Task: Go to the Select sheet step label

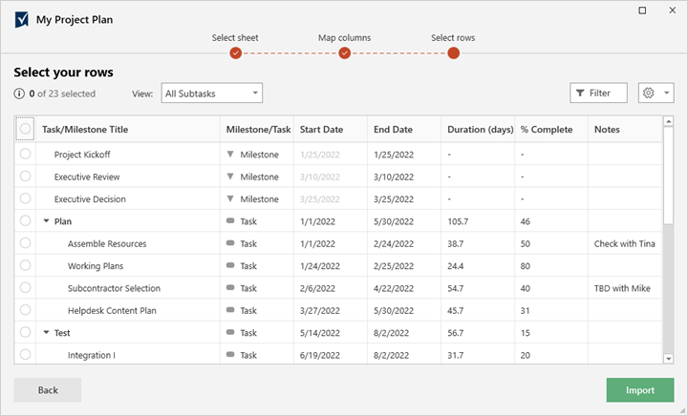Action: (235, 38)
